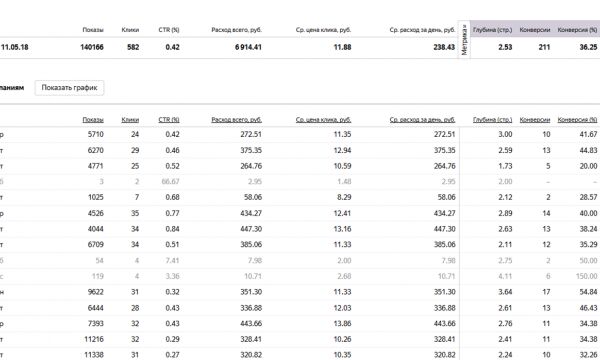Select impressions cell 11216

(x=94, y=339)
